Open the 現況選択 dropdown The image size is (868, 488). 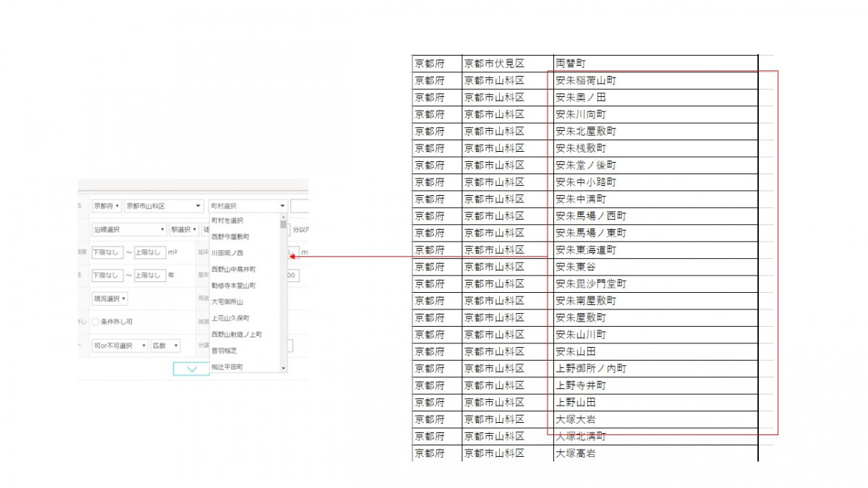[x=109, y=299]
